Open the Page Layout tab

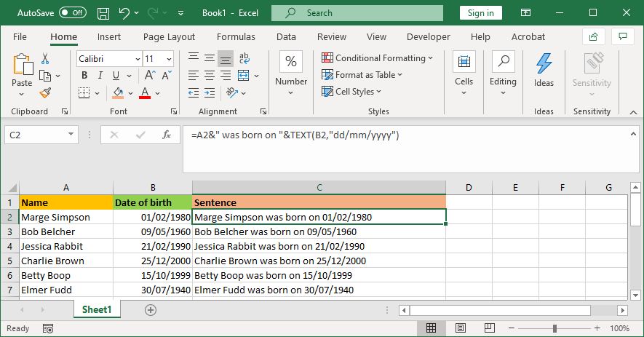169,36
